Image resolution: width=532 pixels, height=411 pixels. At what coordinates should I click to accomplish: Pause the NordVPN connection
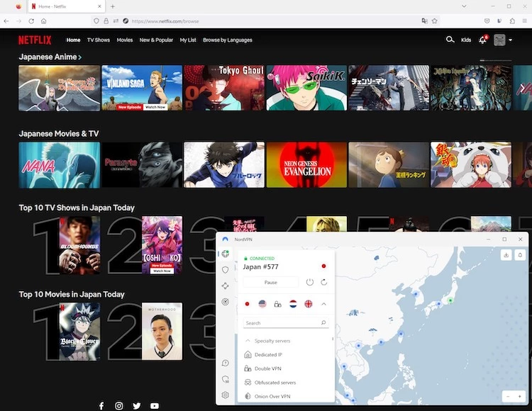271,282
